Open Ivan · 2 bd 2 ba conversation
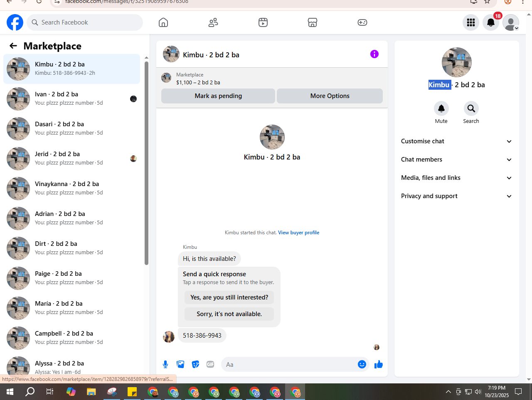 coord(72,99)
